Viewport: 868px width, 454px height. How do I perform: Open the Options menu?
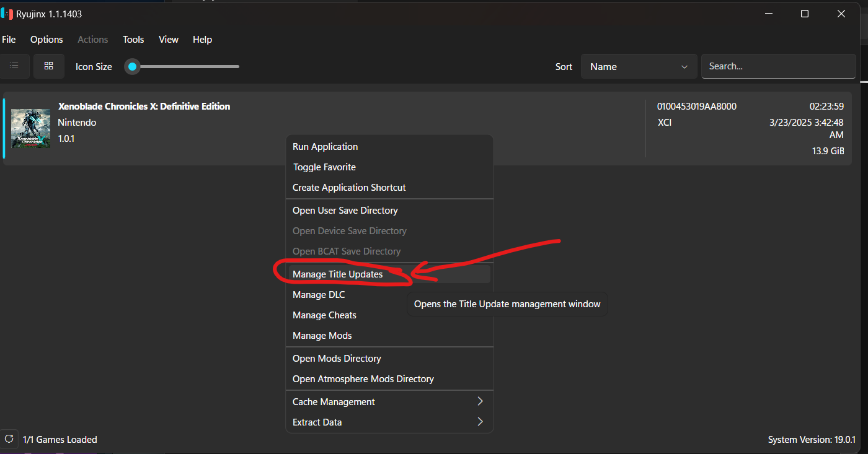(x=46, y=39)
